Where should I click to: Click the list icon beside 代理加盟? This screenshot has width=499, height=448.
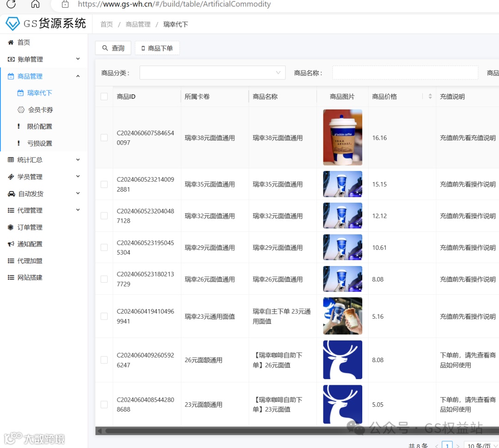click(11, 261)
